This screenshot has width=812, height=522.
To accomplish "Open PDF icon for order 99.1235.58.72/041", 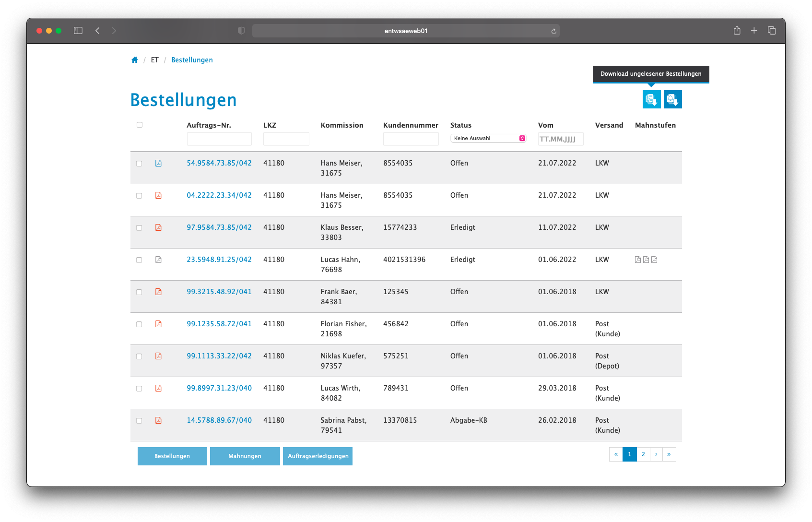I will [x=158, y=324].
